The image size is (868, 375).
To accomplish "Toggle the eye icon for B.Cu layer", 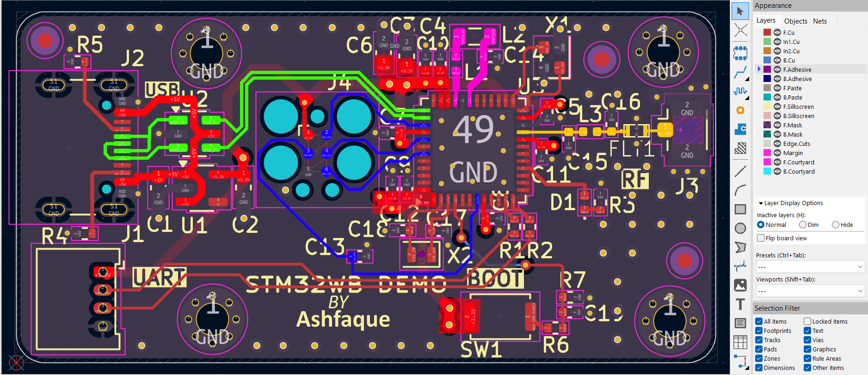I will click(x=777, y=60).
